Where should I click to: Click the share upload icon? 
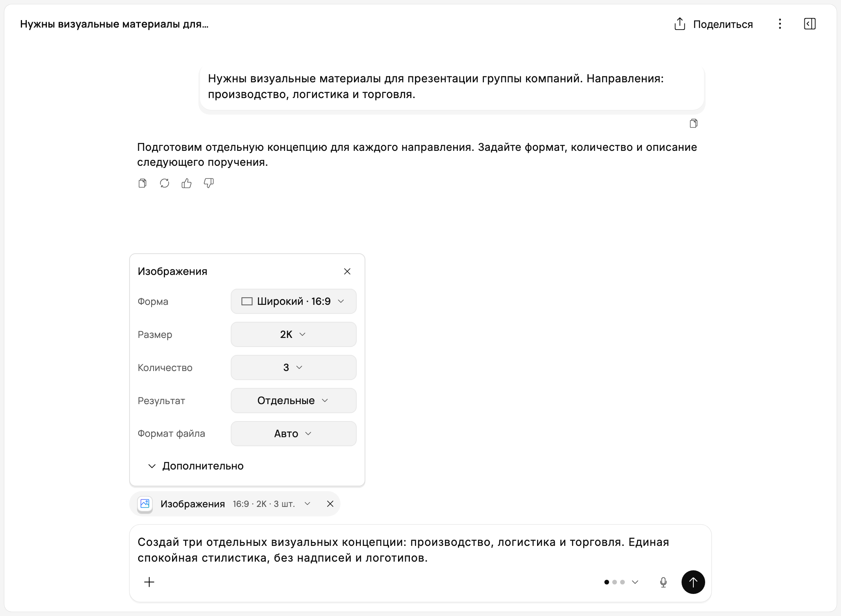tap(680, 24)
